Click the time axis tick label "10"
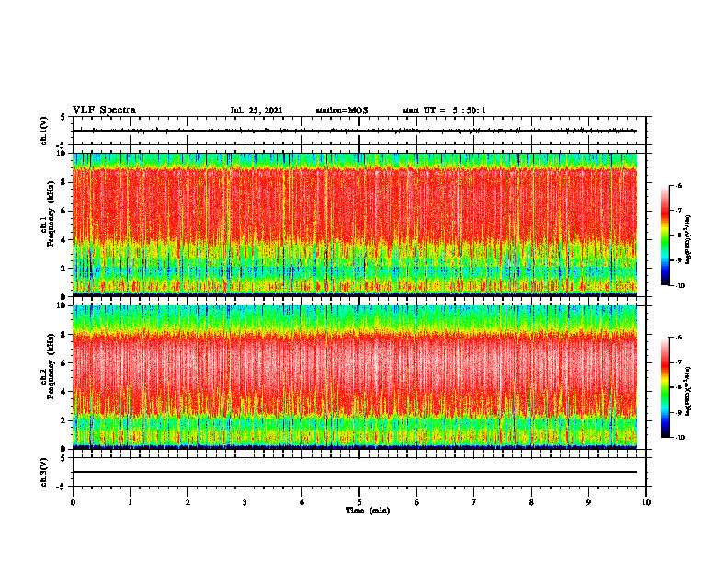This screenshot has width=728, height=563. point(646,502)
